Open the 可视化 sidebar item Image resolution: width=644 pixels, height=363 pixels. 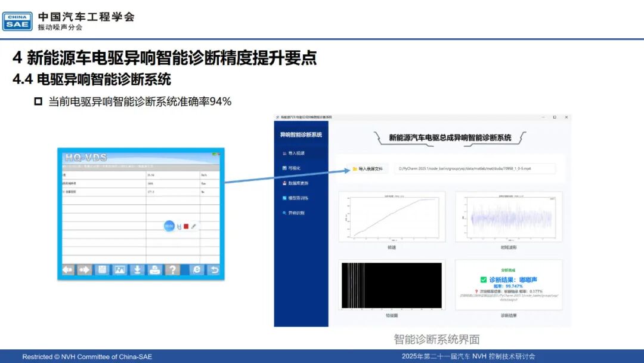click(x=292, y=168)
